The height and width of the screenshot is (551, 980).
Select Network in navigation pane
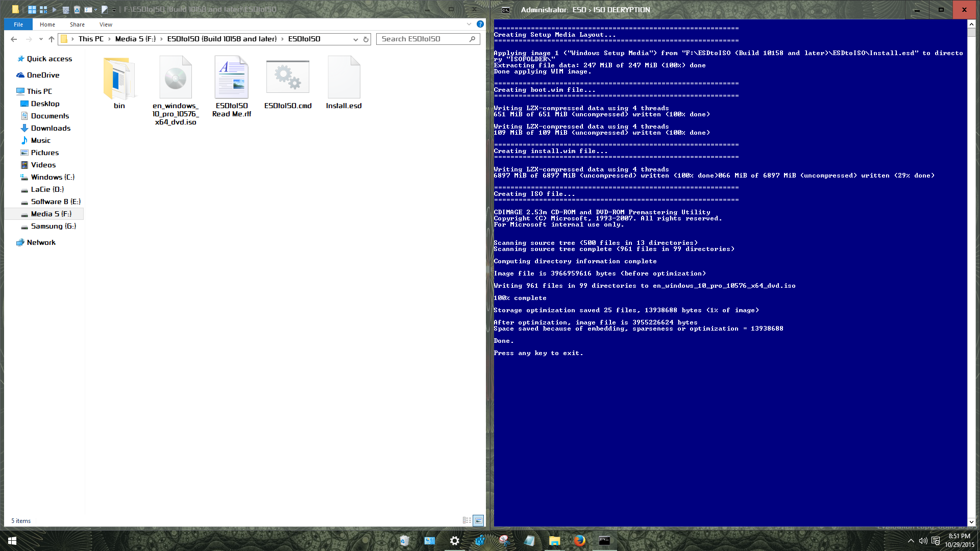tap(36, 242)
